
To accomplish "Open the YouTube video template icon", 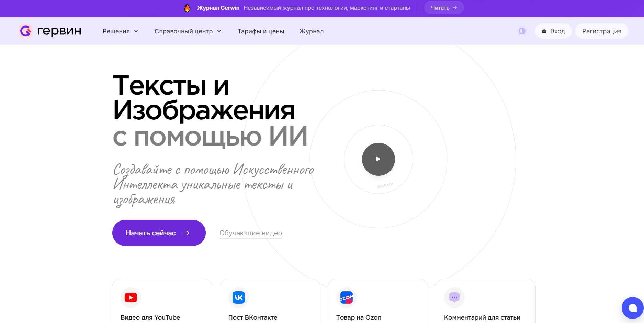I will tap(131, 298).
